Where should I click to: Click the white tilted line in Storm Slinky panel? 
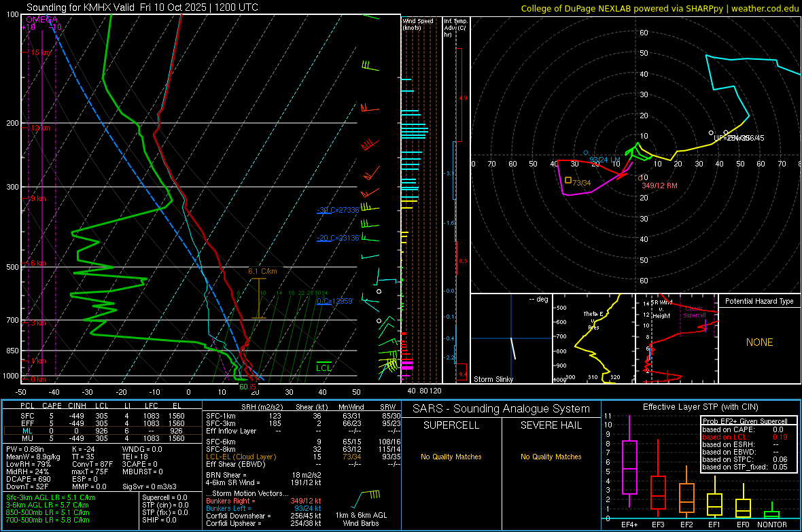[x=513, y=349]
